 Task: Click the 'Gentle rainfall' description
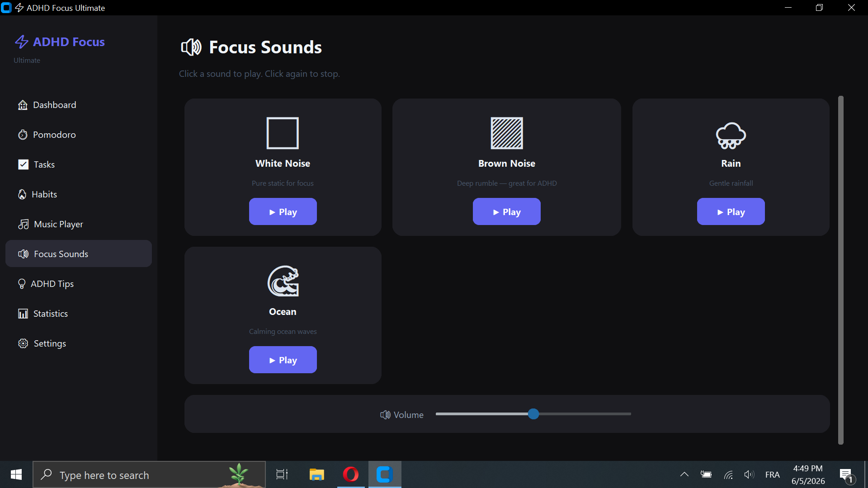coord(731,183)
